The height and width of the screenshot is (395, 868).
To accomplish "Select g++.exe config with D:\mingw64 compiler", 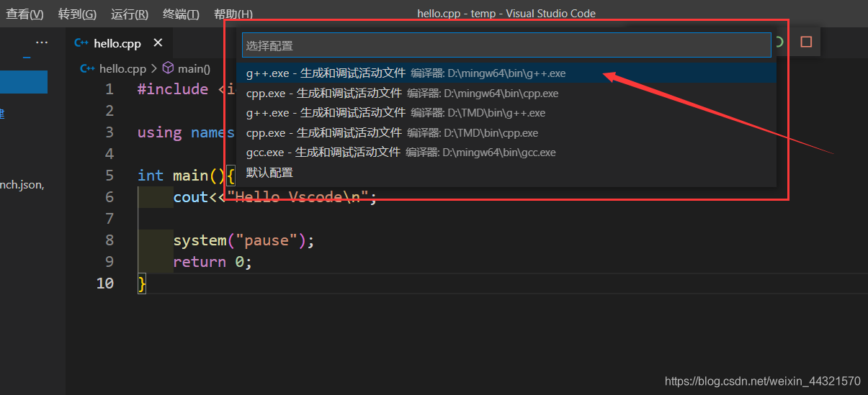I will click(x=506, y=73).
